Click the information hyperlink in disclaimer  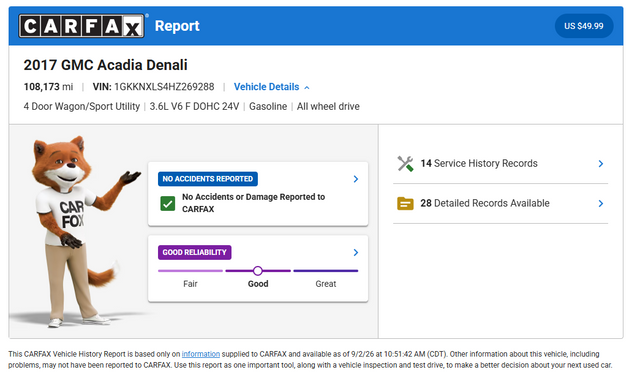tap(201, 354)
